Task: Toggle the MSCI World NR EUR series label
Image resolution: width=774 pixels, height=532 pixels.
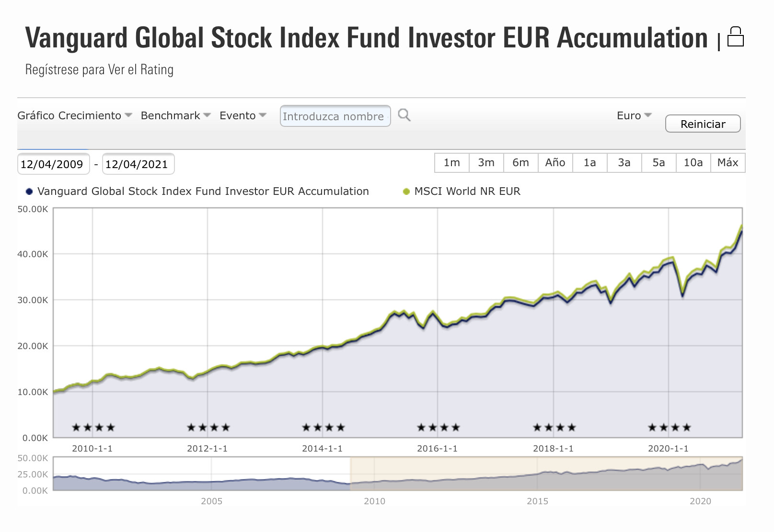Action: click(x=467, y=192)
